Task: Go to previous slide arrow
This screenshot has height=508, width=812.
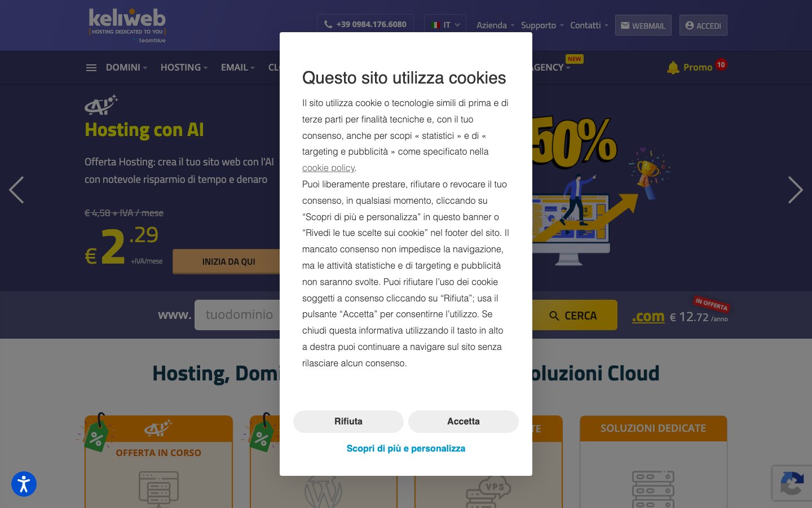Action: point(16,190)
